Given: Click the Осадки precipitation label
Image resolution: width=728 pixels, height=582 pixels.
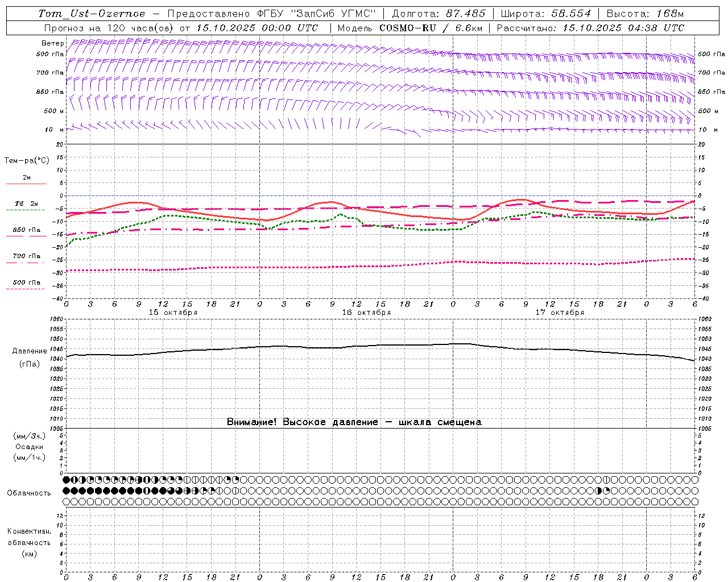Looking at the screenshot, I should [30, 447].
